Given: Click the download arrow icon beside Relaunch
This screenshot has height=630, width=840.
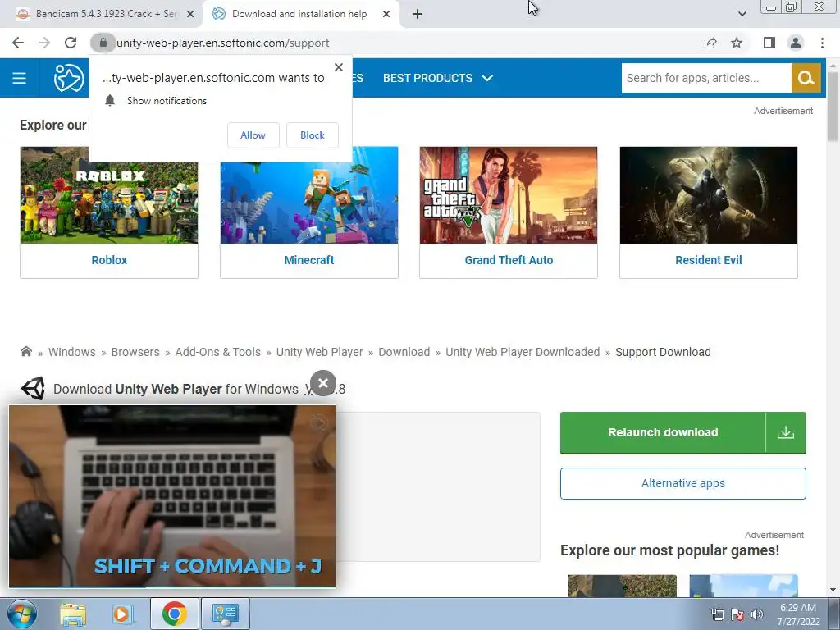Looking at the screenshot, I should click(786, 432).
